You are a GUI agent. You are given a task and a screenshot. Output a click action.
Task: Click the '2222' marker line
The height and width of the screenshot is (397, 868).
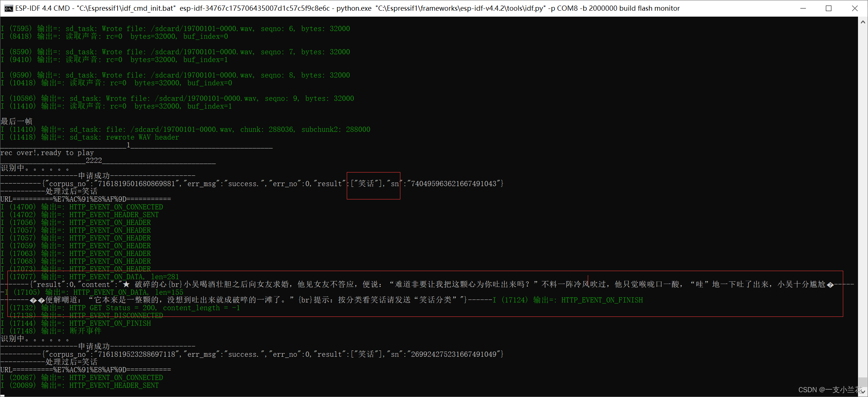108,160
